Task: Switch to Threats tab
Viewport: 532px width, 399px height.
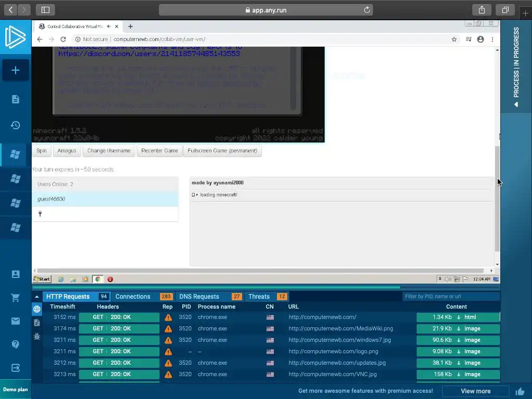Action: (x=267, y=297)
